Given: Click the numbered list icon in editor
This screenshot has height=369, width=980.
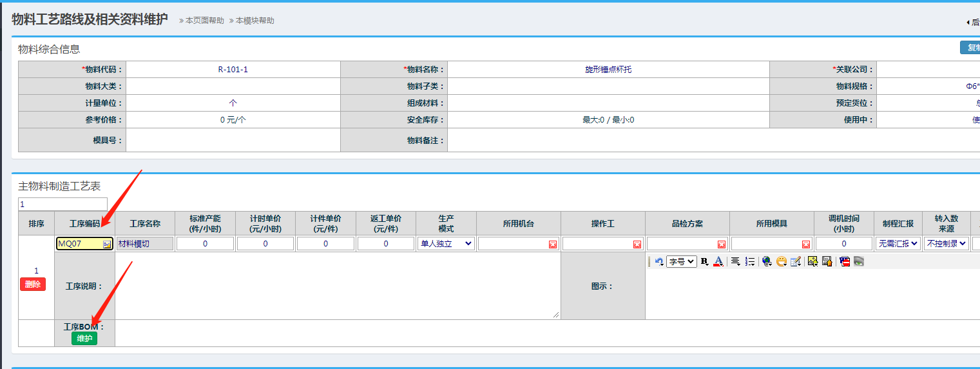Looking at the screenshot, I should [x=749, y=261].
